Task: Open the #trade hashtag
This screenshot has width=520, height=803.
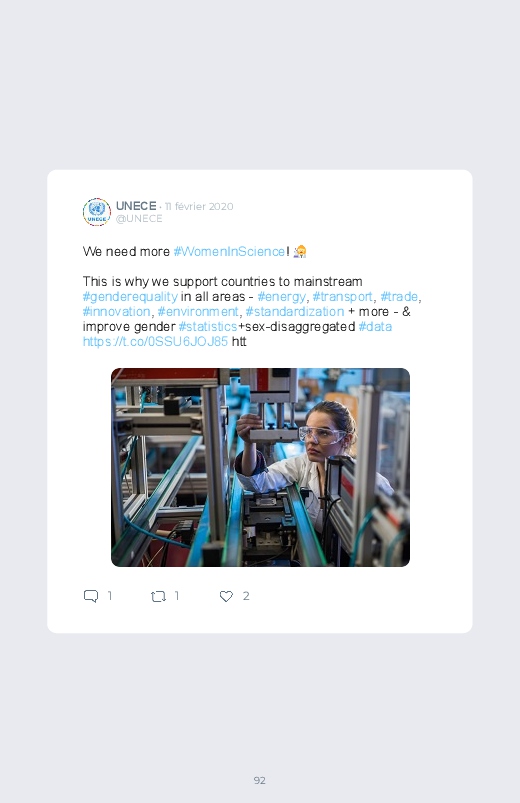Action: pos(399,297)
